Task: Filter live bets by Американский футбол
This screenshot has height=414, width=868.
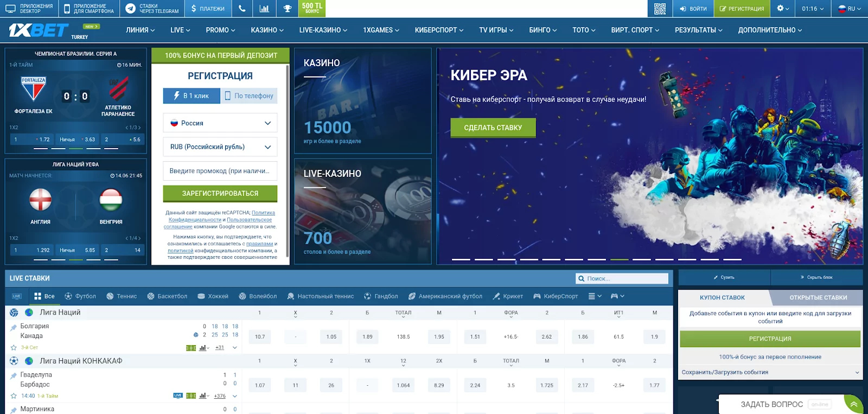Action: point(445,296)
